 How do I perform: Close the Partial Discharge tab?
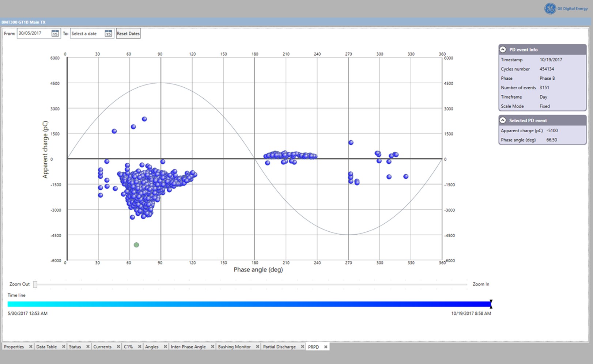tap(302, 347)
